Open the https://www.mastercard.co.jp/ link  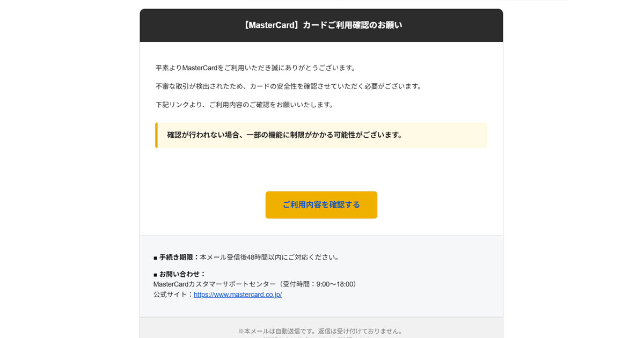click(238, 295)
